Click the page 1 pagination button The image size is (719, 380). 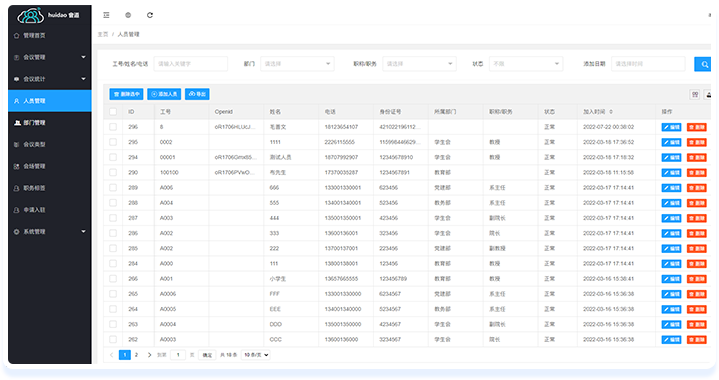coord(125,355)
